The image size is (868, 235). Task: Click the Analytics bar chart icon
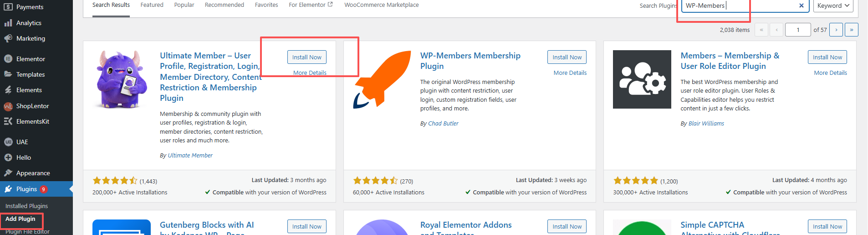8,23
